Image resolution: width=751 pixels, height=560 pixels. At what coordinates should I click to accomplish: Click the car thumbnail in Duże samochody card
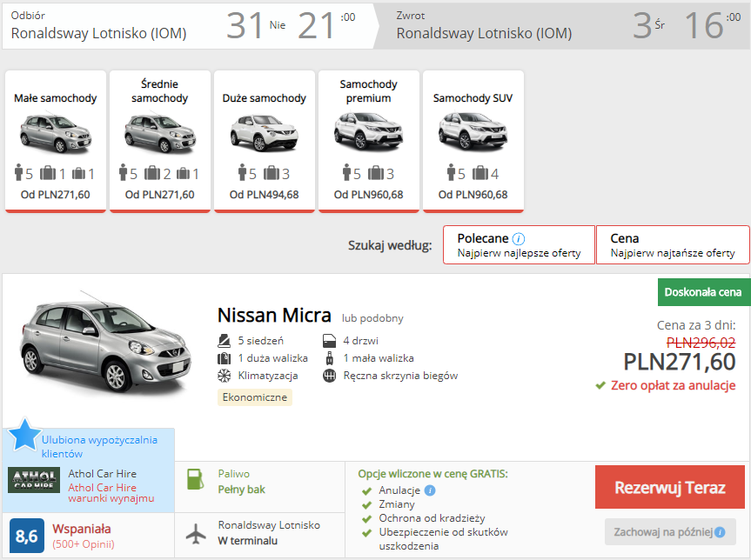pos(265,133)
